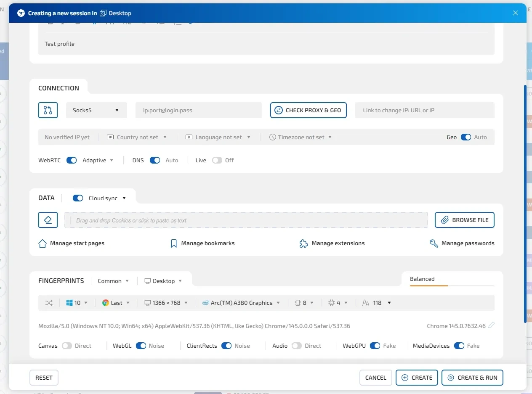This screenshot has height=394, width=532.
Task: Click the proxy connection manager icon
Action: [x=48, y=110]
